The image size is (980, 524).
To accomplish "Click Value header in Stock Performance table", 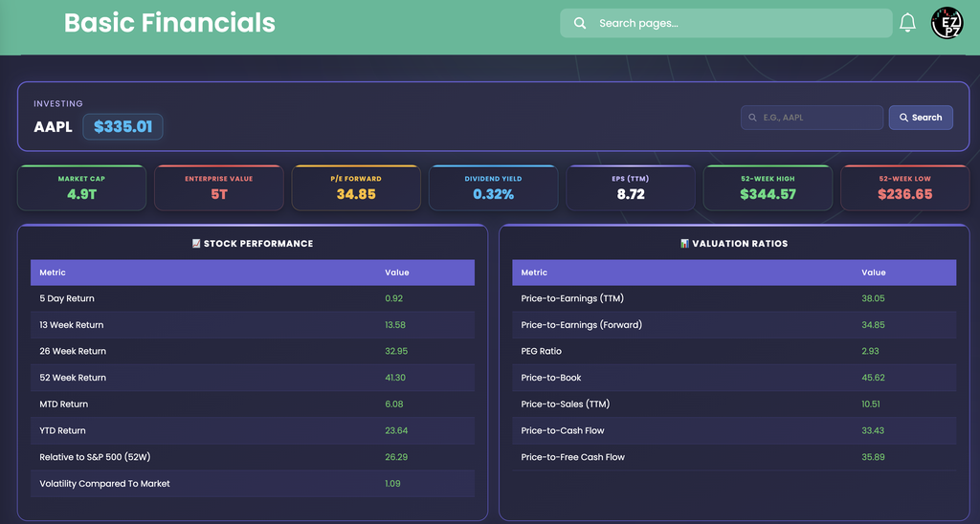I will 397,273.
